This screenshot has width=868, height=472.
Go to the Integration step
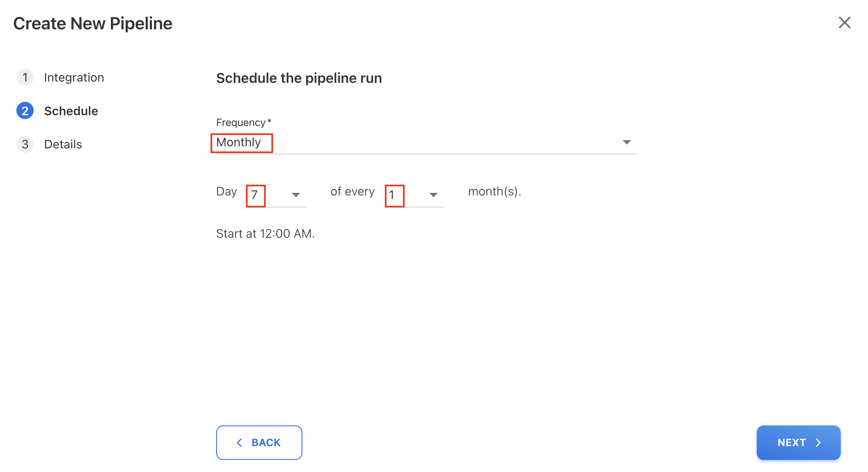[x=74, y=78]
